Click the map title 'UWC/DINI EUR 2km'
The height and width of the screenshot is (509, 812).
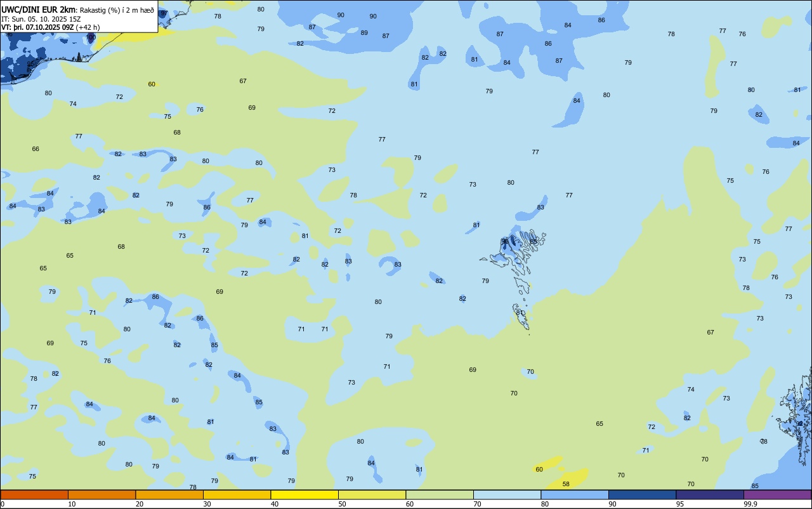(38, 10)
